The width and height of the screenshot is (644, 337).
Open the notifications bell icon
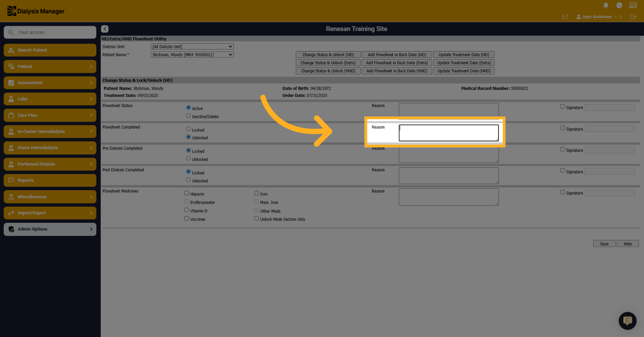point(606,5)
